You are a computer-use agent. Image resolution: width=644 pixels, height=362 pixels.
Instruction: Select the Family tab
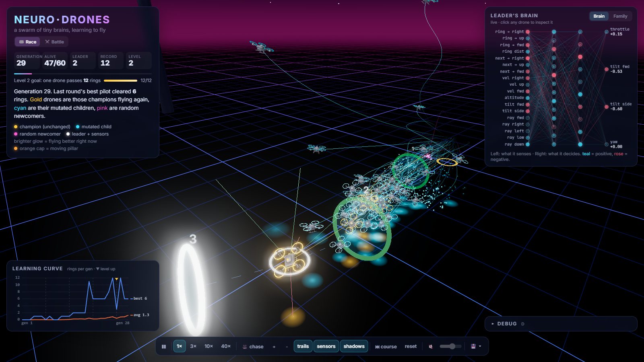(620, 16)
